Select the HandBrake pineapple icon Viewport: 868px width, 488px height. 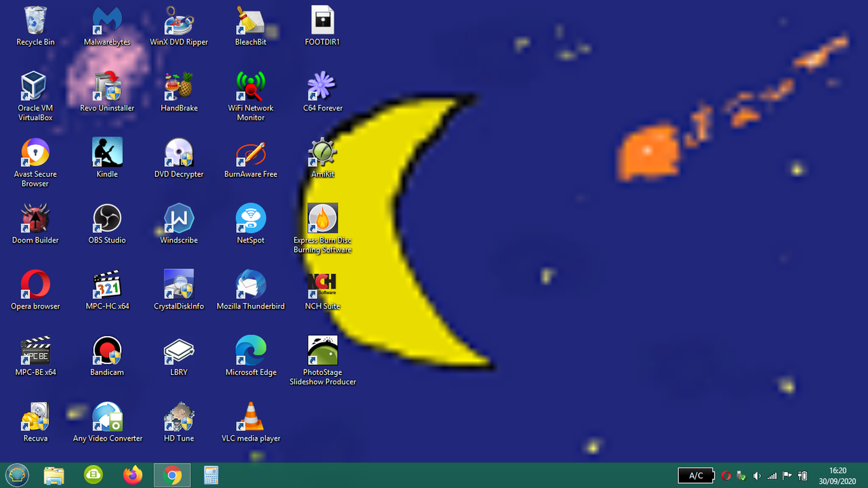pos(179,87)
